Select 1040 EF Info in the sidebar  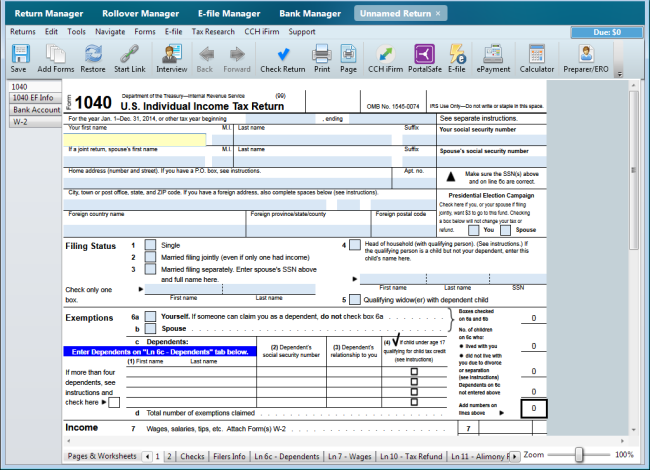tap(35, 98)
